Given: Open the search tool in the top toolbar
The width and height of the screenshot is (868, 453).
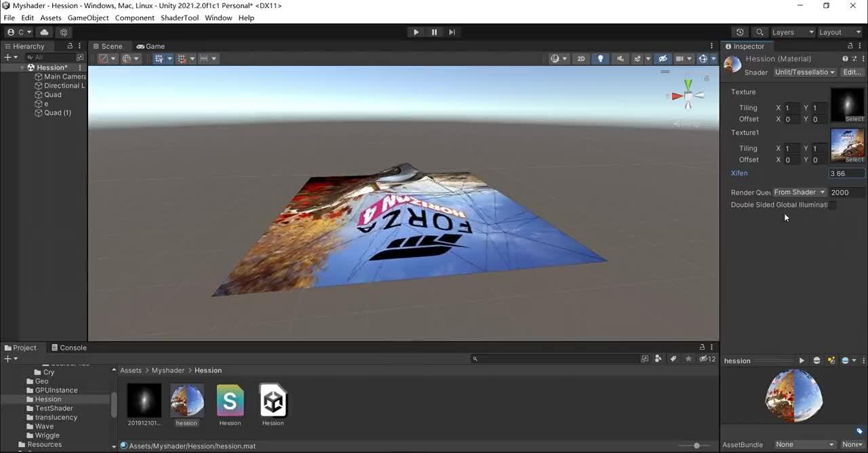Looking at the screenshot, I should (x=759, y=32).
